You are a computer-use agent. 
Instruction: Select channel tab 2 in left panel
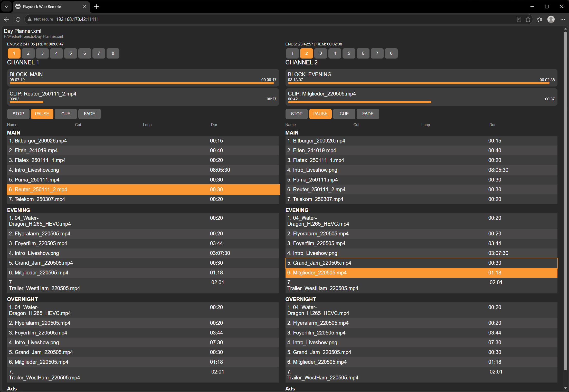coord(28,53)
